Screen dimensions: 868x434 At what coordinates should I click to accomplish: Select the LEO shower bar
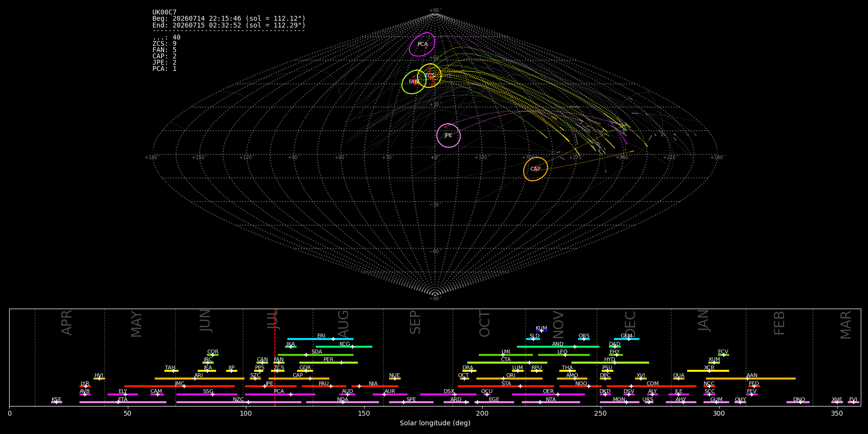coord(564,355)
